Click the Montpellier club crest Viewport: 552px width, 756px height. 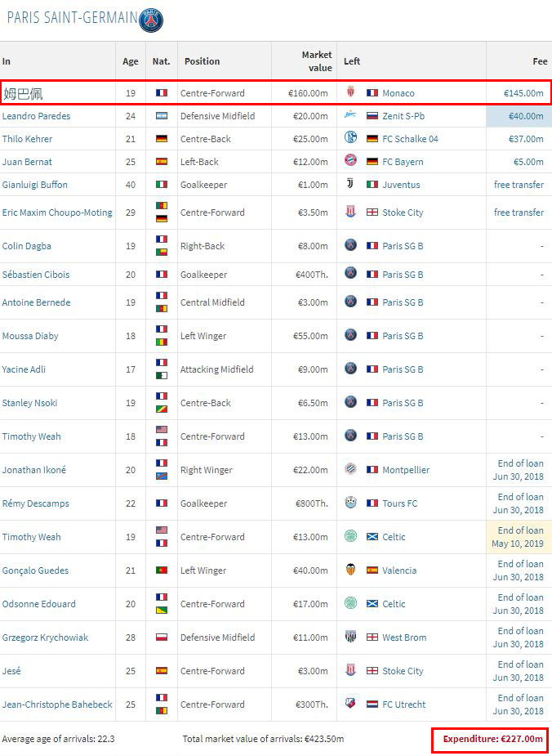coord(351,470)
